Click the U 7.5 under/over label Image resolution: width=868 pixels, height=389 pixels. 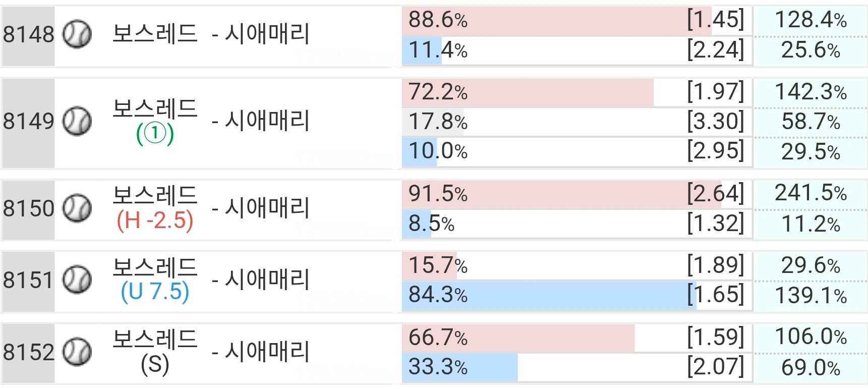click(155, 292)
